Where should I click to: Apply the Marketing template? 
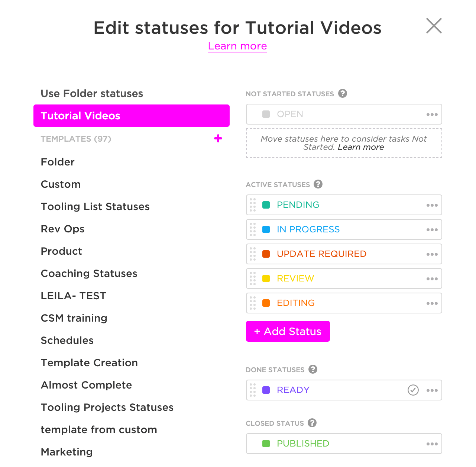click(x=67, y=452)
